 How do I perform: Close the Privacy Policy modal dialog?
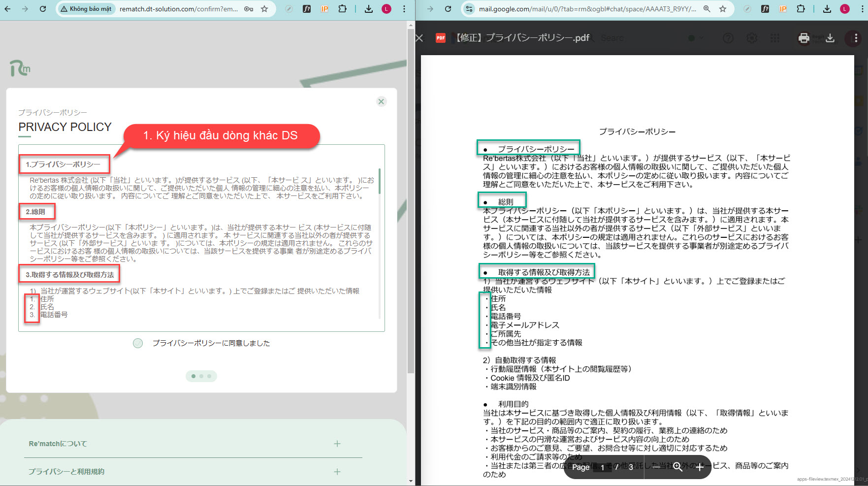[381, 101]
